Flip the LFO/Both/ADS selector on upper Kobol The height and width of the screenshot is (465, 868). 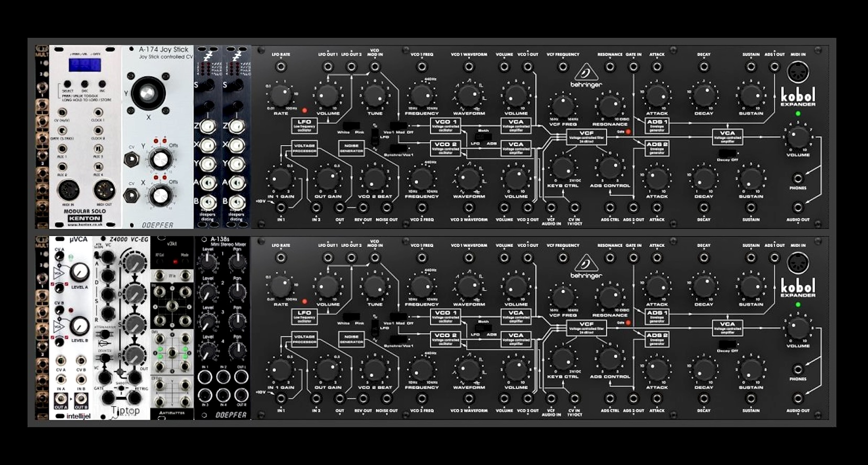[483, 137]
